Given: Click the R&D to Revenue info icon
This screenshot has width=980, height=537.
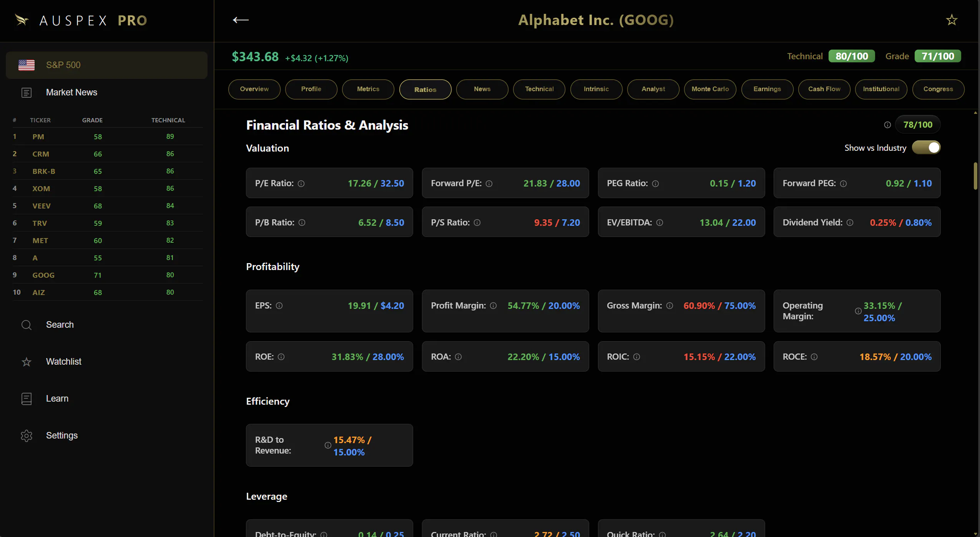Looking at the screenshot, I should click(328, 445).
